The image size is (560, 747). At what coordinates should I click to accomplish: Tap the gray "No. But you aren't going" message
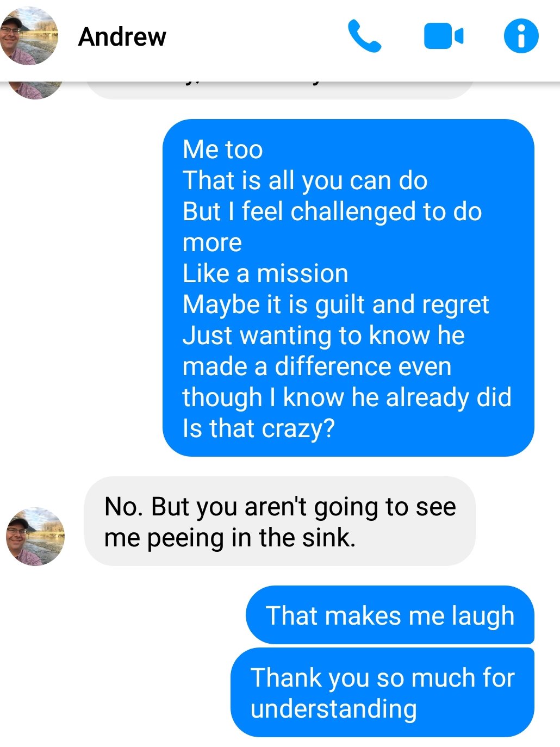[x=279, y=521]
